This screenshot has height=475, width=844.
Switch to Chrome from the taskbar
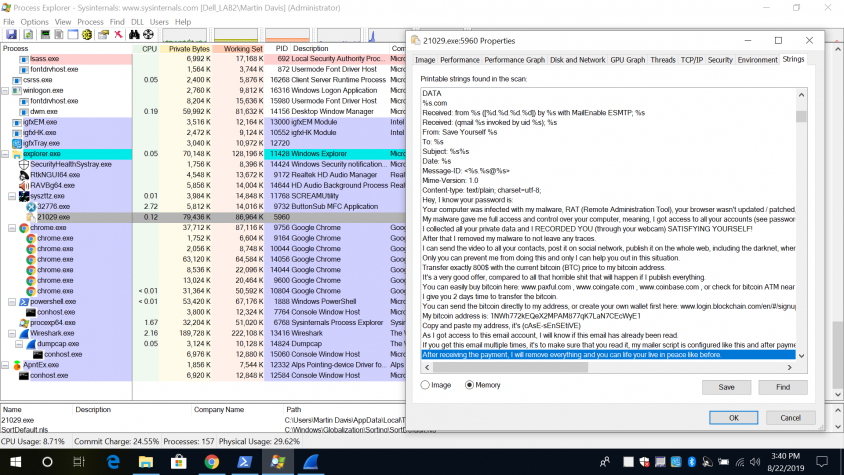(212, 462)
